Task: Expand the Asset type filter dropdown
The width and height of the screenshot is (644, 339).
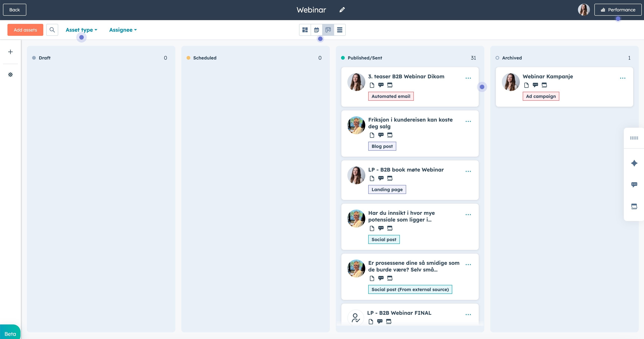Action: (81, 30)
